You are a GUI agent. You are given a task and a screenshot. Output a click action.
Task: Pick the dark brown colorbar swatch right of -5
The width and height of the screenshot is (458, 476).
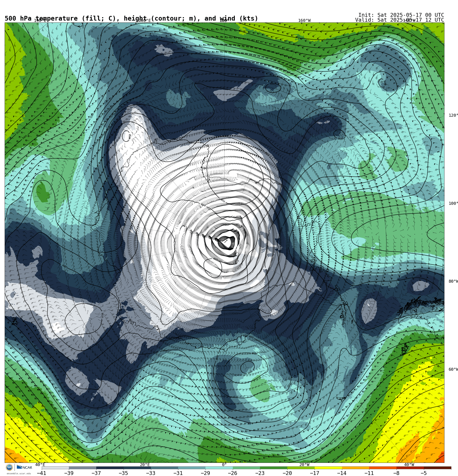(438, 468)
